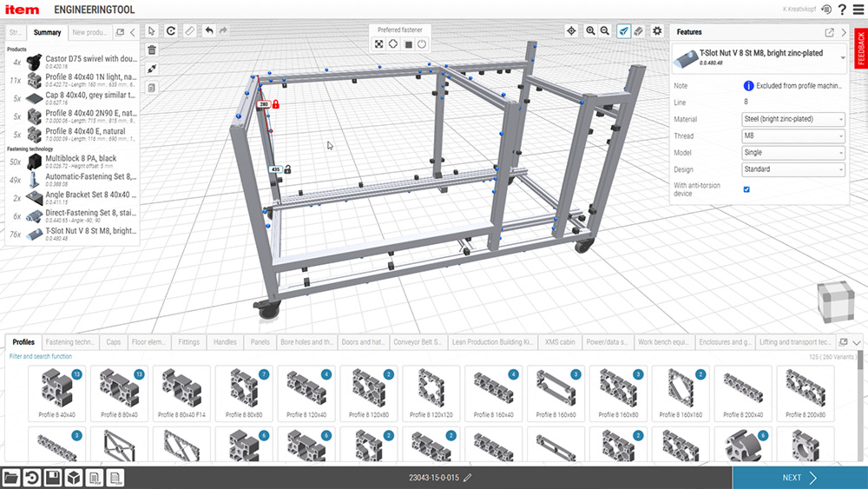Viewport: 868px width, 489px height.
Task: Open the clipboard list tool
Action: pyautogui.click(x=152, y=88)
